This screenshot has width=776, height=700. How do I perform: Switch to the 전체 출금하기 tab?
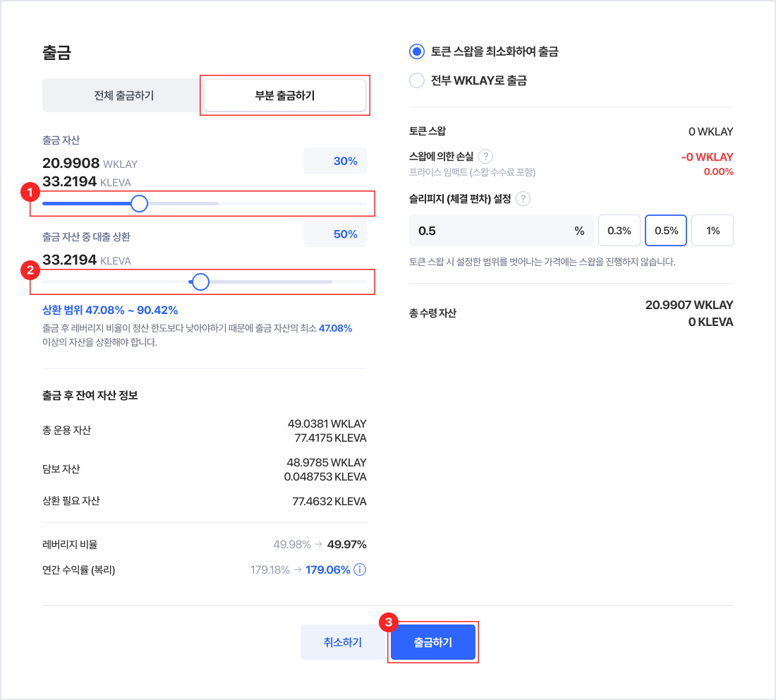pyautogui.click(x=123, y=95)
